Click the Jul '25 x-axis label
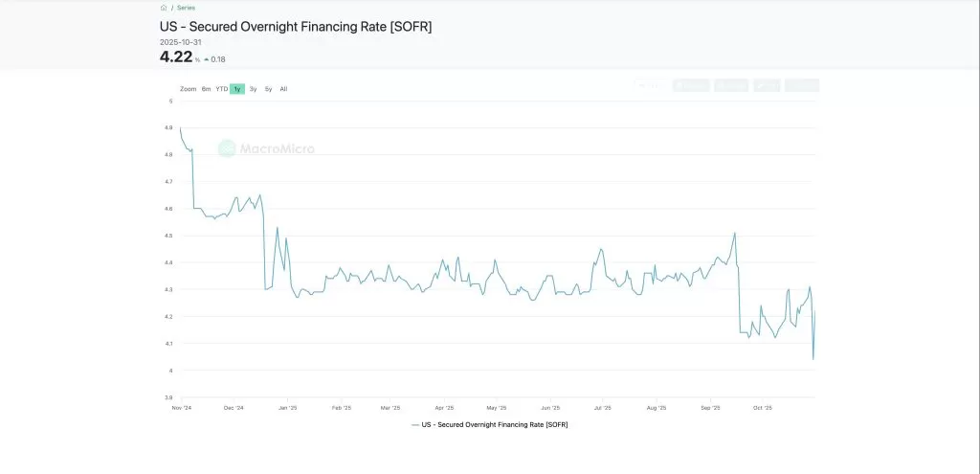 click(603, 407)
